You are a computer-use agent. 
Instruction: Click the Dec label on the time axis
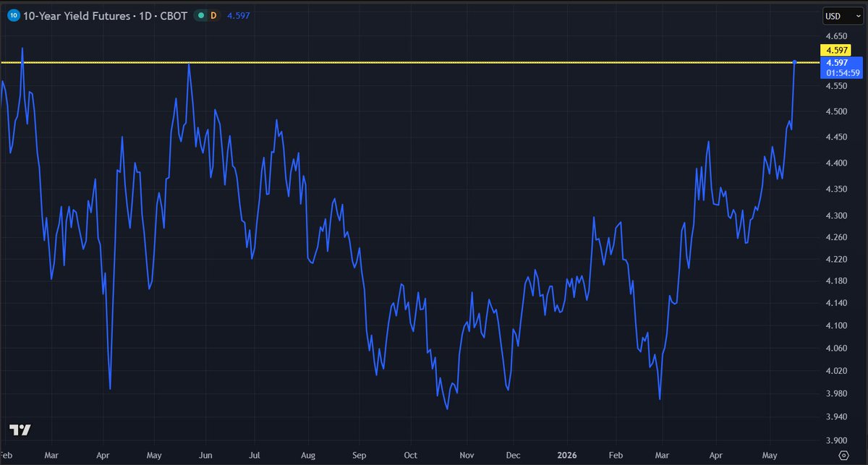514,456
